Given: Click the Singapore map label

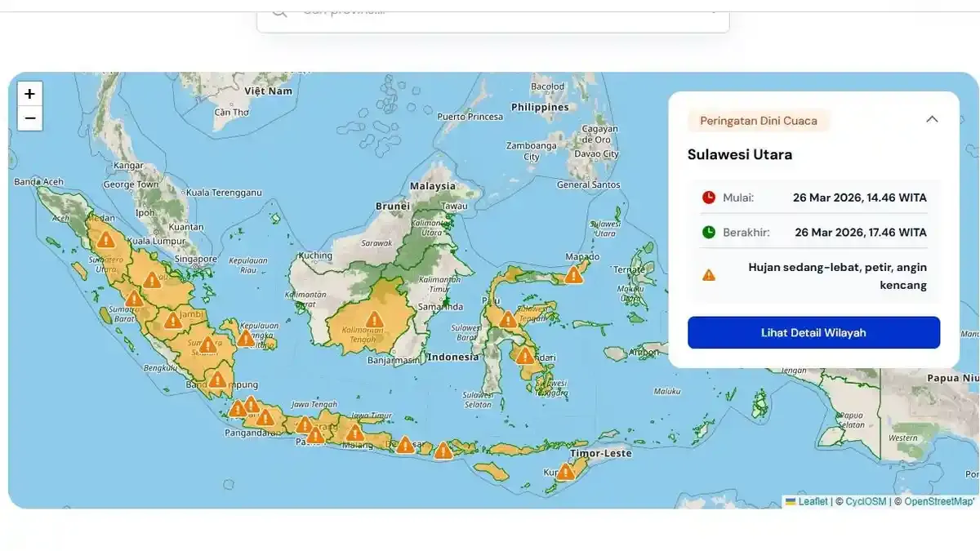Looking at the screenshot, I should pos(196,259).
